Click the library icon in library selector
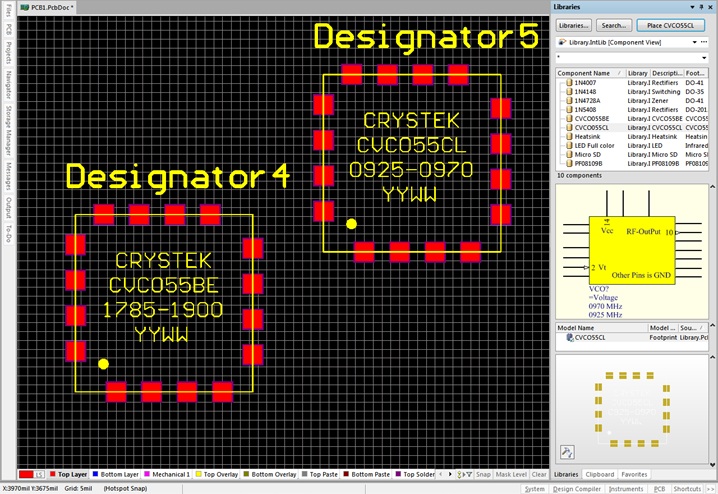 (x=562, y=42)
